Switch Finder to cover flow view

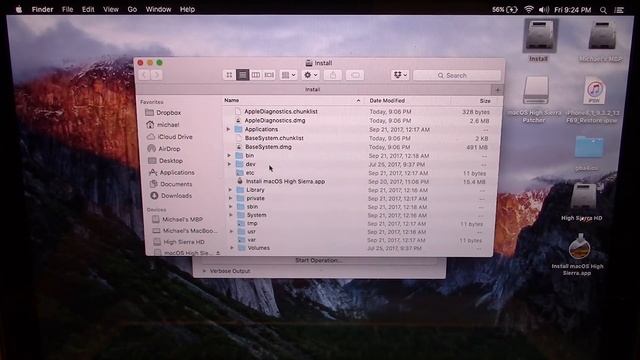269,75
